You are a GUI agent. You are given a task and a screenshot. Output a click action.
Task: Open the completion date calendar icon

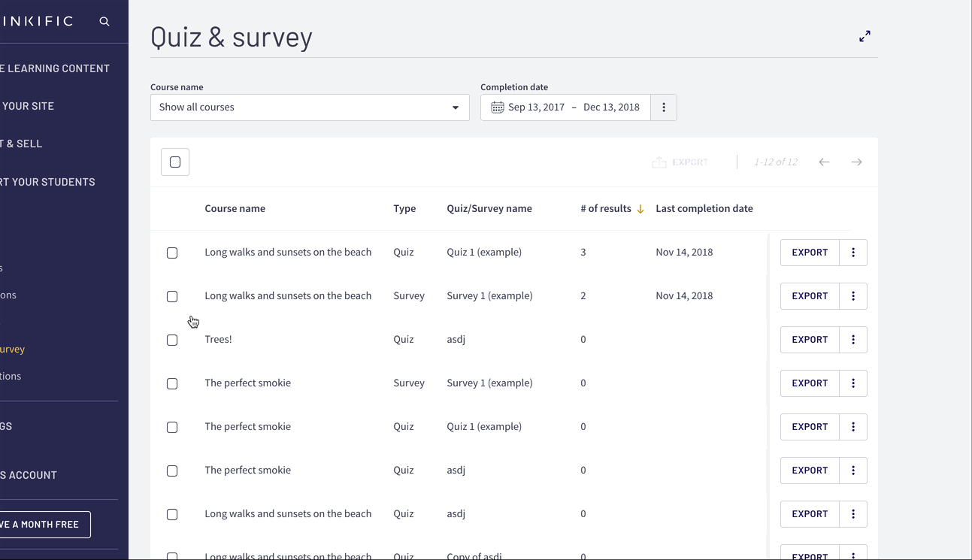pyautogui.click(x=497, y=107)
